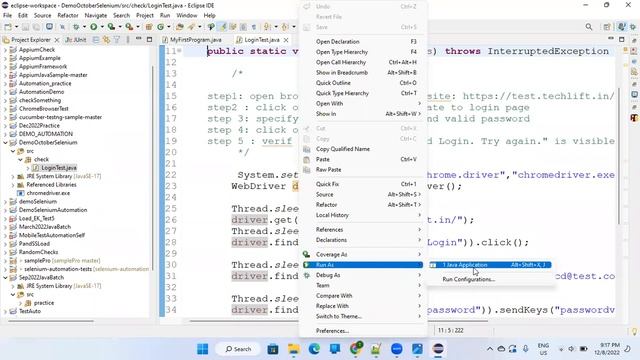
Task: Click the green Run toolbar button
Action: [94, 27]
